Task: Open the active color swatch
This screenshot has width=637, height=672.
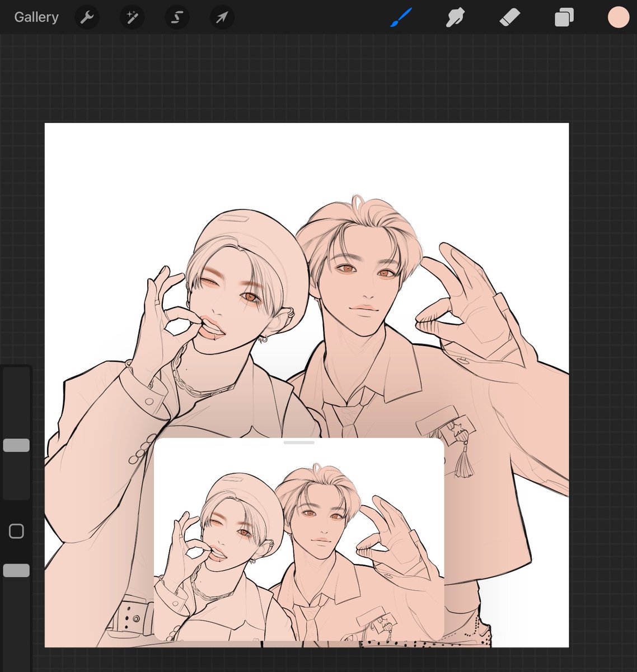Action: [x=619, y=17]
